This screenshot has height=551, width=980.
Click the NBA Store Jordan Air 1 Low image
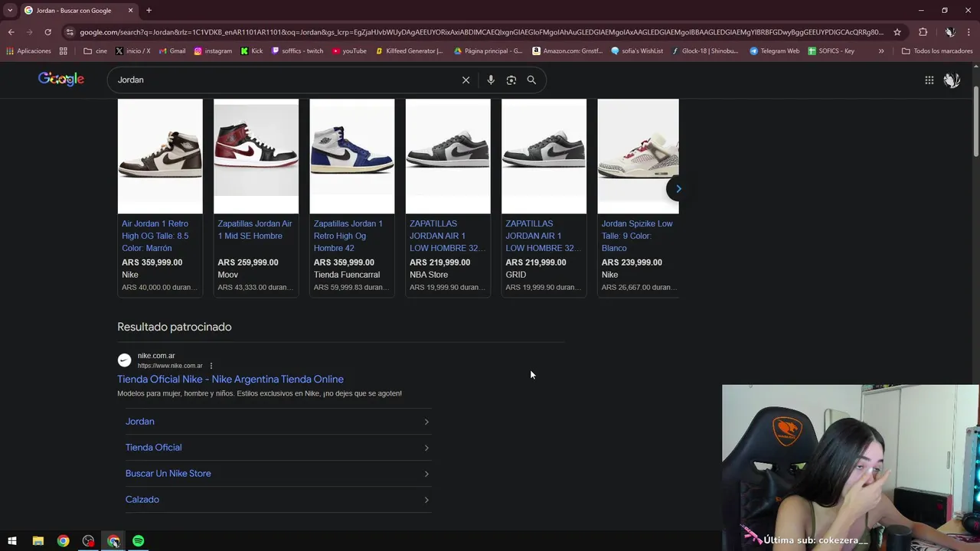tap(448, 156)
